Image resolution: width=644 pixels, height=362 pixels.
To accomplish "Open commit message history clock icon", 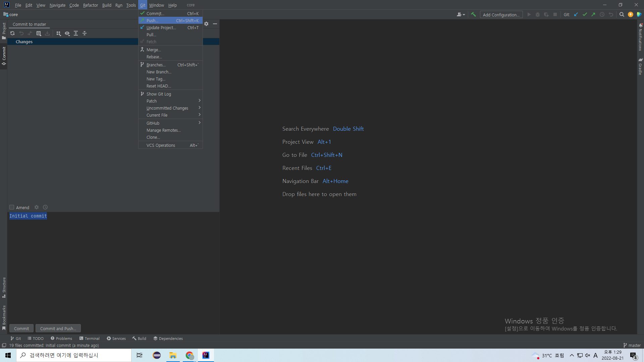I will [45, 207].
